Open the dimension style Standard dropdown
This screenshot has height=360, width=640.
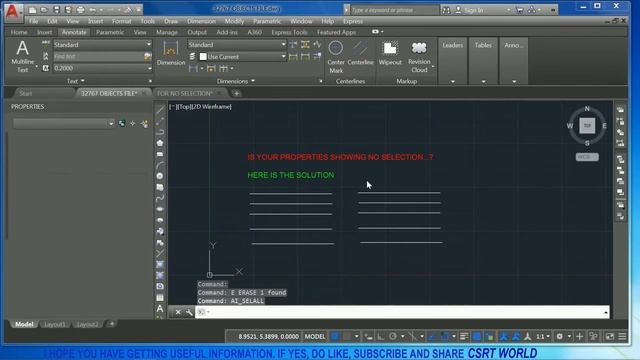click(237, 44)
